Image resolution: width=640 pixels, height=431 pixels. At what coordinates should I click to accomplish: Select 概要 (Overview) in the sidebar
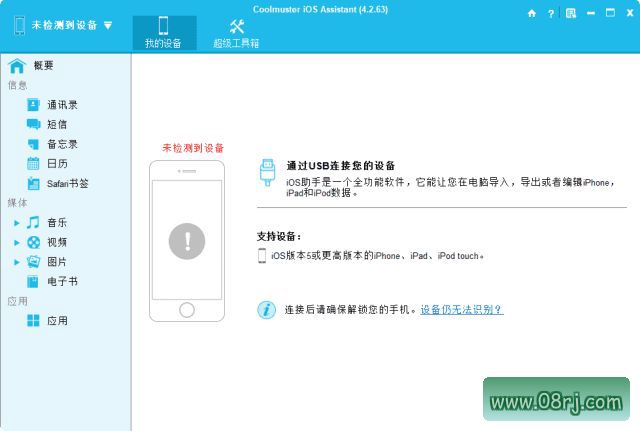pyautogui.click(x=42, y=65)
